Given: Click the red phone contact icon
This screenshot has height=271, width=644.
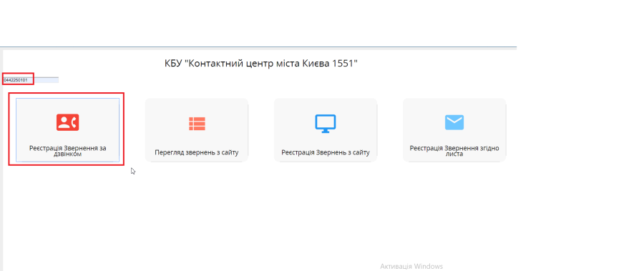Looking at the screenshot, I should click(68, 122).
